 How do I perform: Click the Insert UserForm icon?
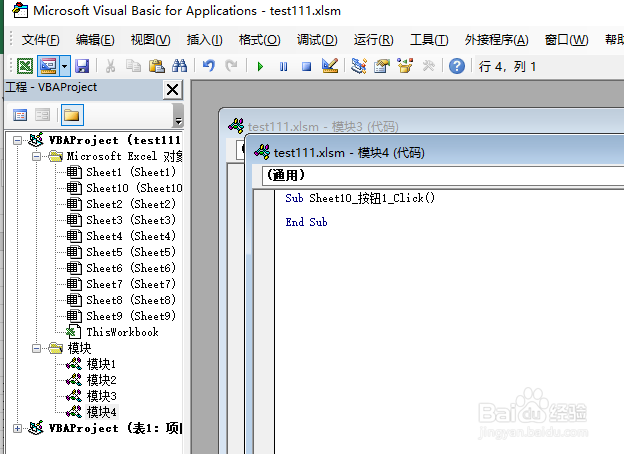pyautogui.click(x=48, y=66)
